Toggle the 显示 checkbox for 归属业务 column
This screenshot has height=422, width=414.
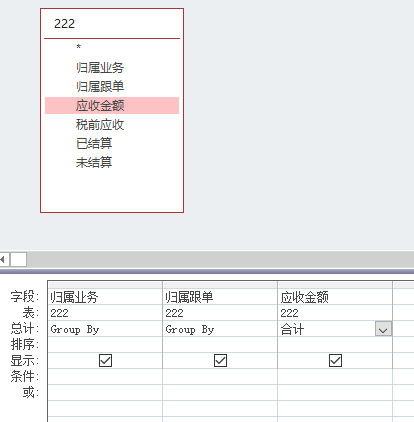pyautogui.click(x=105, y=360)
